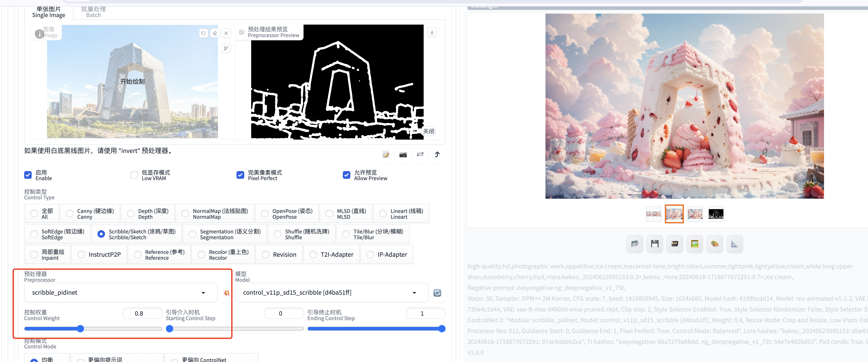Select the Inpaint control type
Image resolution: width=868 pixels, height=362 pixels.
(47, 255)
